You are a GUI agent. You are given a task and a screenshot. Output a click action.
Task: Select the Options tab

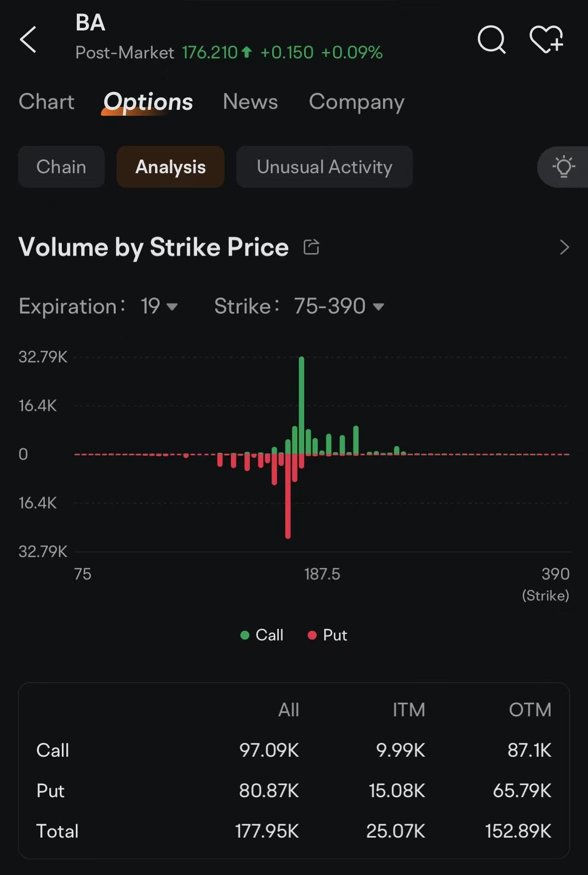148,102
